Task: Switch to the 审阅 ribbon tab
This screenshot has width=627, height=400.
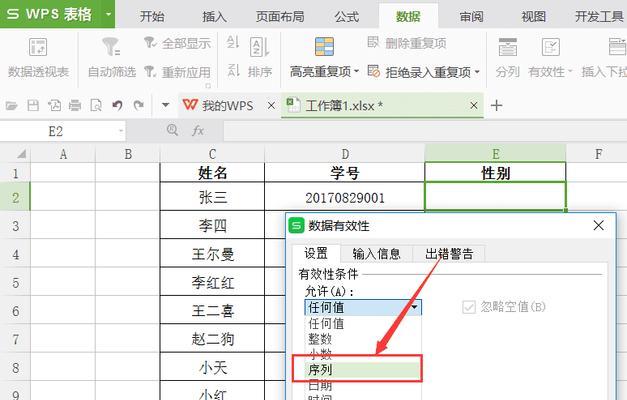Action: [x=471, y=16]
